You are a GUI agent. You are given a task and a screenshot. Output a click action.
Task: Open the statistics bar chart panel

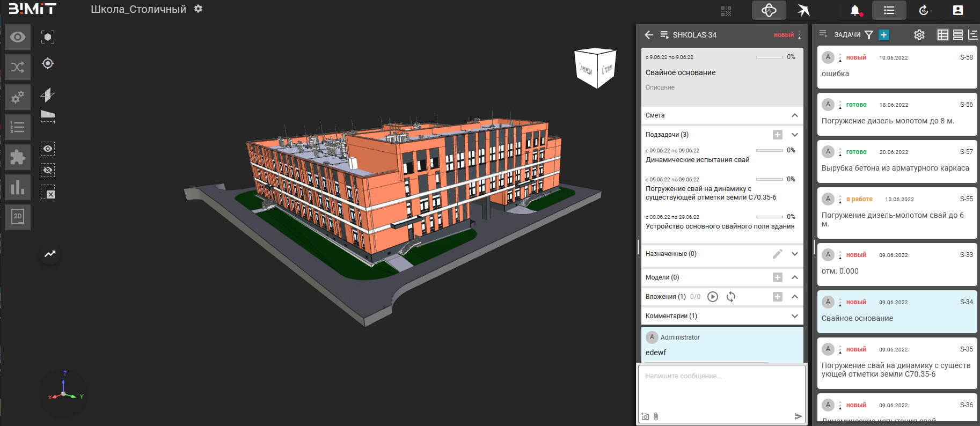[x=18, y=187]
